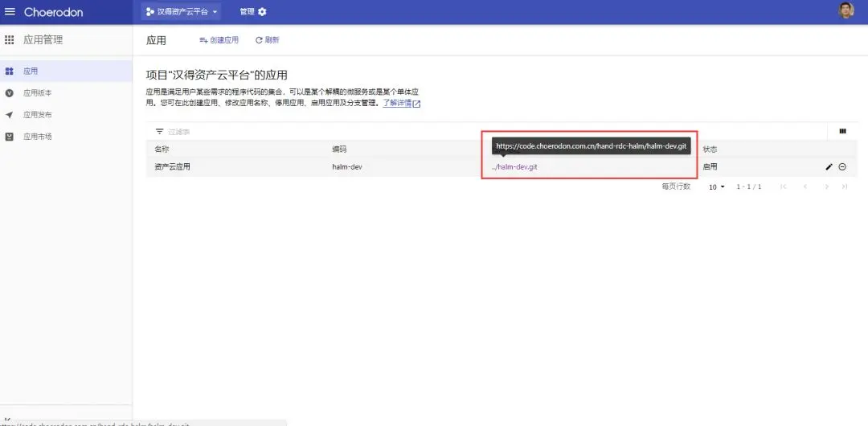Image resolution: width=868 pixels, height=426 pixels.
Task: Click the Choerodon logo text
Action: click(53, 11)
